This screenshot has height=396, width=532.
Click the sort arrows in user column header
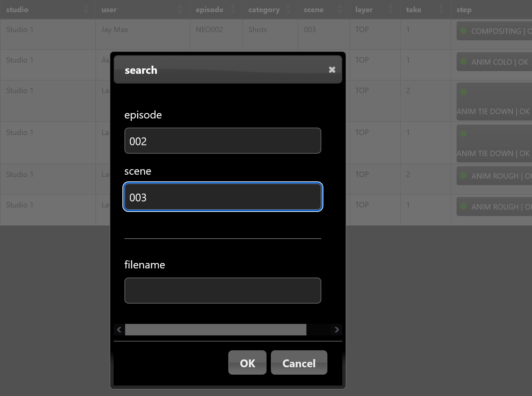(x=180, y=9)
